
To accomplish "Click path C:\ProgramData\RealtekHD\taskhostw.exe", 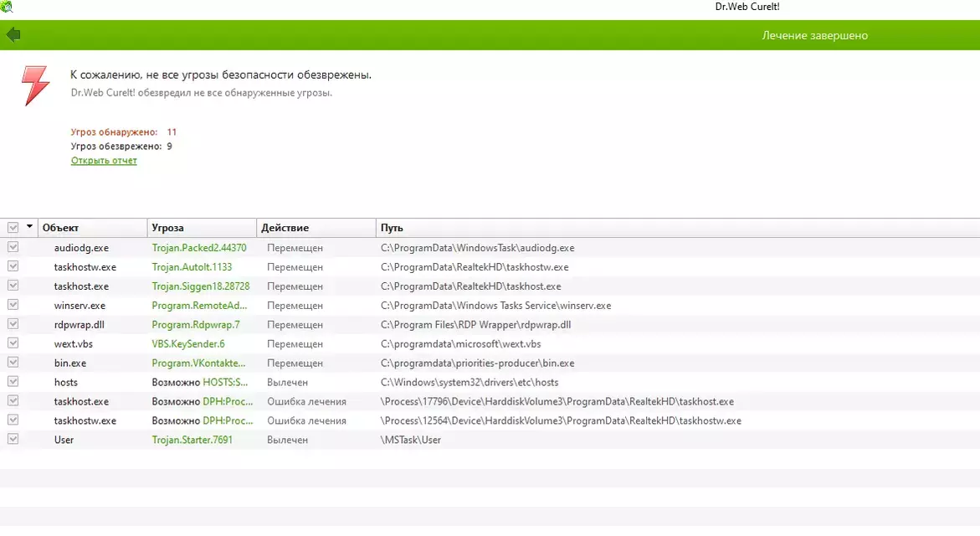I will tap(475, 267).
